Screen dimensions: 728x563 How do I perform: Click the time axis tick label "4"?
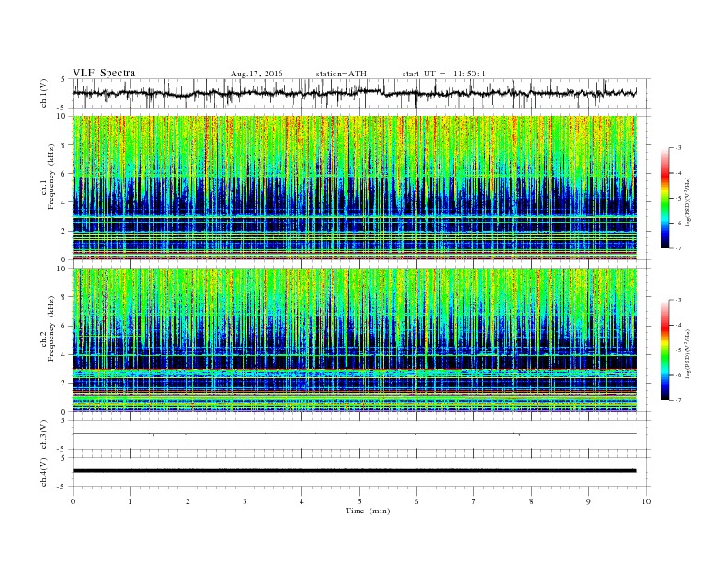[x=302, y=501]
